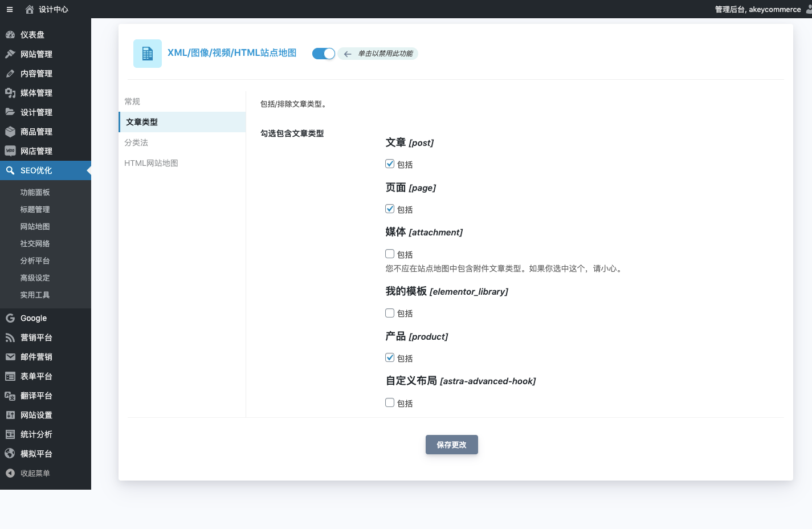Click the 模拟平台 globe icon
Image resolution: width=812 pixels, height=529 pixels.
pyautogui.click(x=10, y=454)
